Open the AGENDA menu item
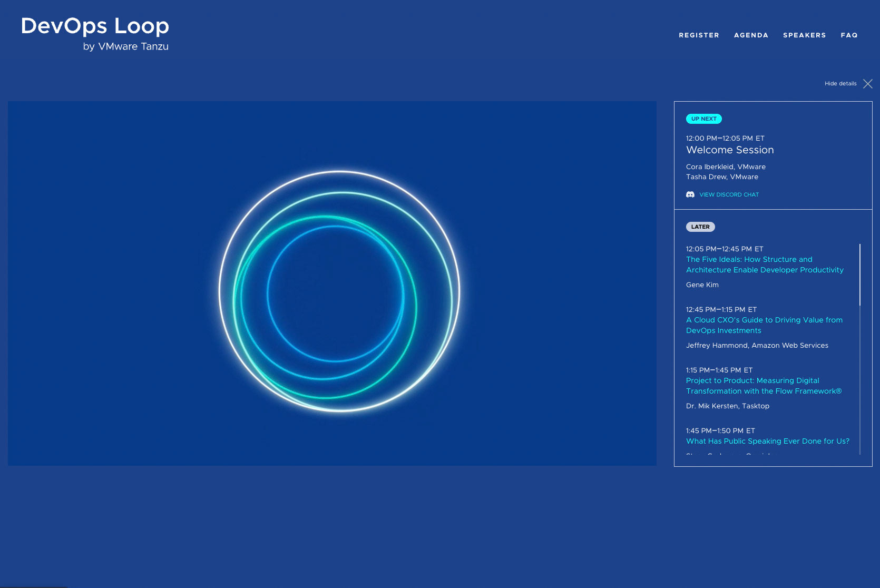Screen dimensions: 880x588 751,35
